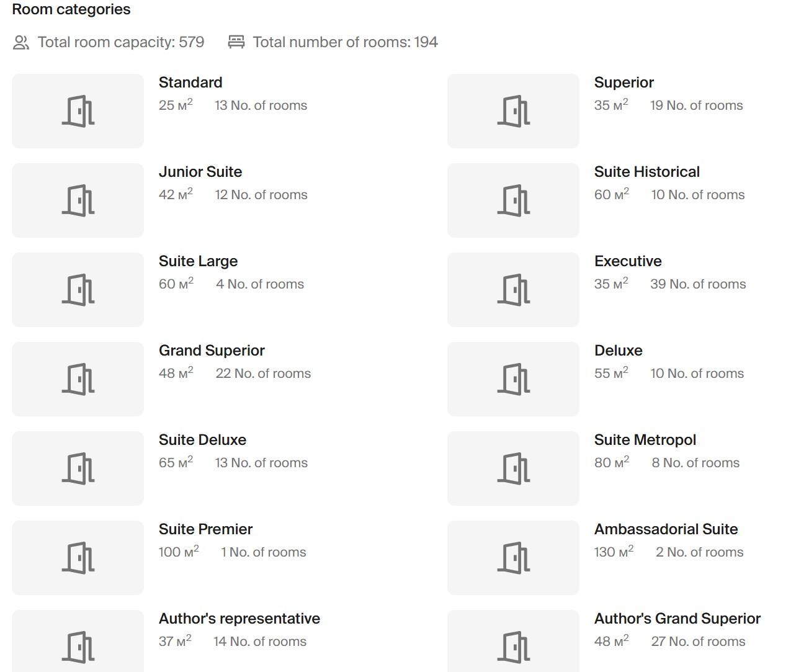The width and height of the screenshot is (809, 672).
Task: Click the Suite Large door icon
Action: (x=78, y=290)
